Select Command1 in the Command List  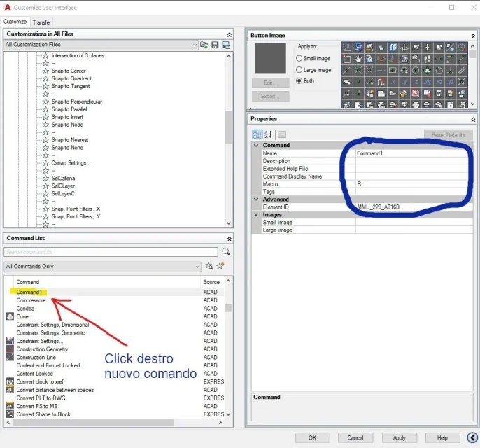pyautogui.click(x=29, y=292)
